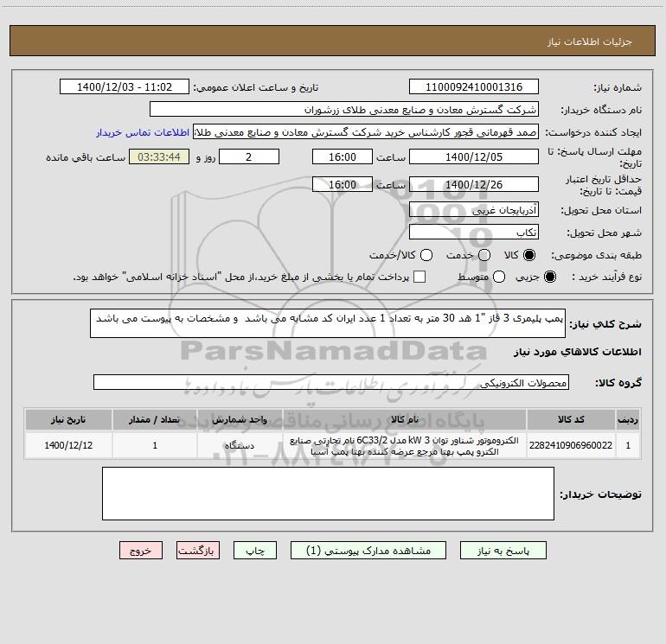The width and height of the screenshot is (666, 644).
Task: Click the response deadline date 1400/12/05
Action: [474, 157]
